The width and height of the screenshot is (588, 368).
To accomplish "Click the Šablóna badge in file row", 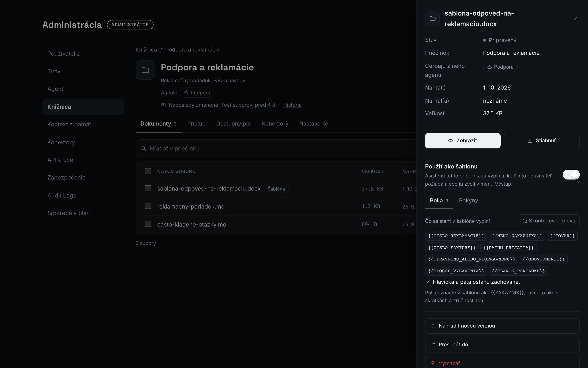I will [x=276, y=189].
